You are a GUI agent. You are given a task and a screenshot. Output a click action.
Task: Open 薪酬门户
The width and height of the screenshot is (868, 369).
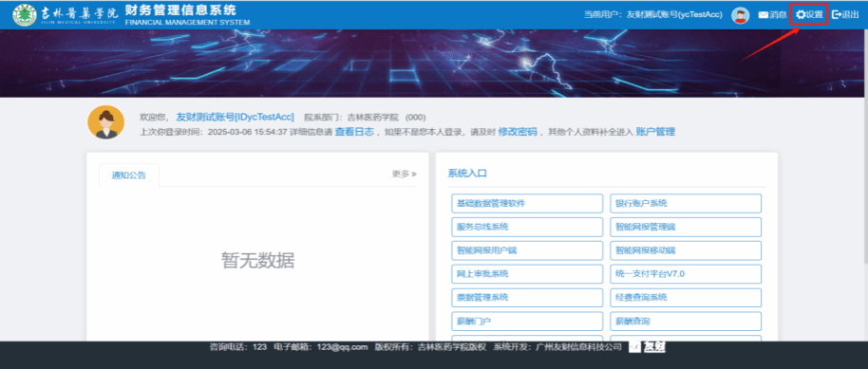(527, 321)
